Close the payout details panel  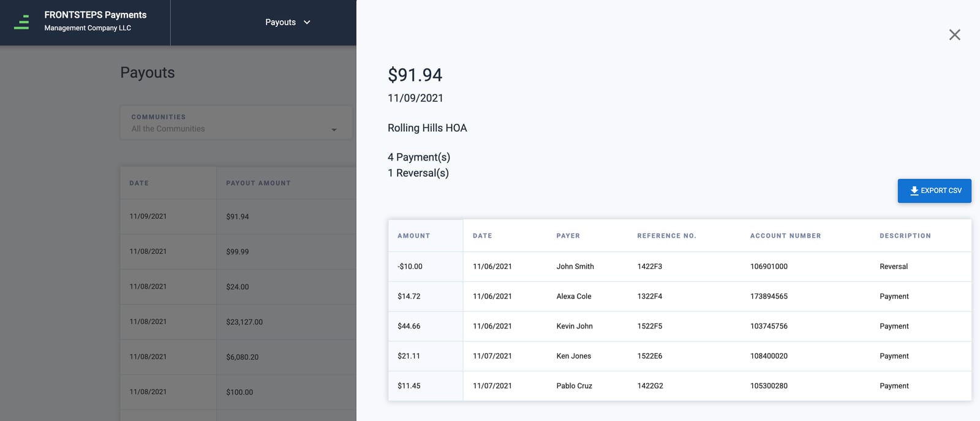(954, 35)
